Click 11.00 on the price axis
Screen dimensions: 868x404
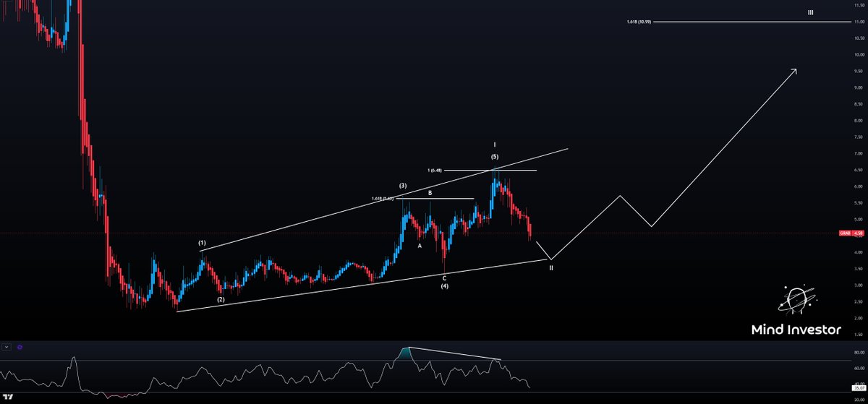859,22
